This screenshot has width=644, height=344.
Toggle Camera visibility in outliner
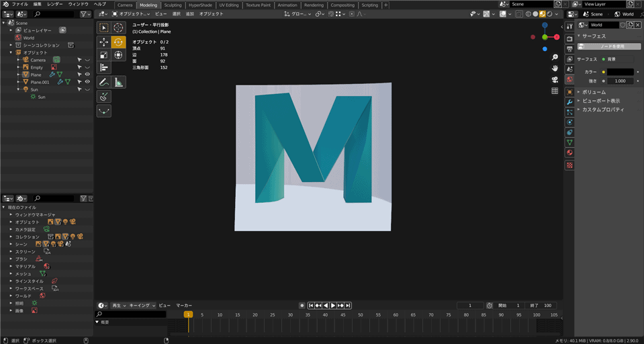pos(87,60)
